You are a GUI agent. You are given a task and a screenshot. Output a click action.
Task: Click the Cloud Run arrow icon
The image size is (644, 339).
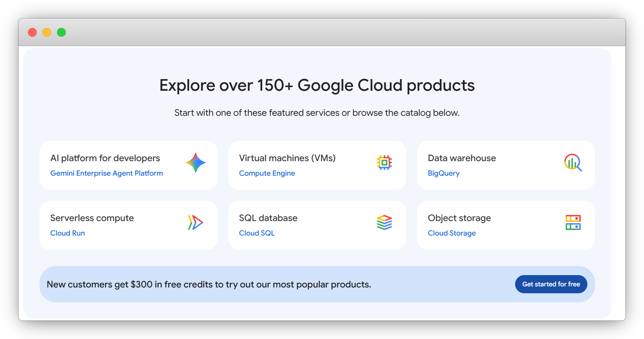click(x=196, y=222)
